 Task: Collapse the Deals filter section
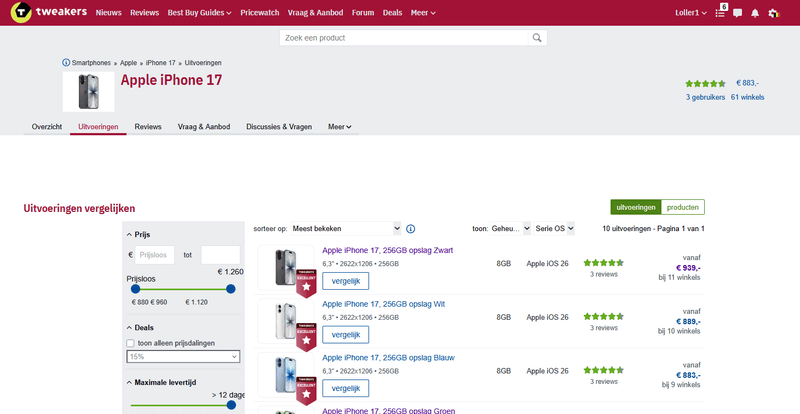[140, 328]
